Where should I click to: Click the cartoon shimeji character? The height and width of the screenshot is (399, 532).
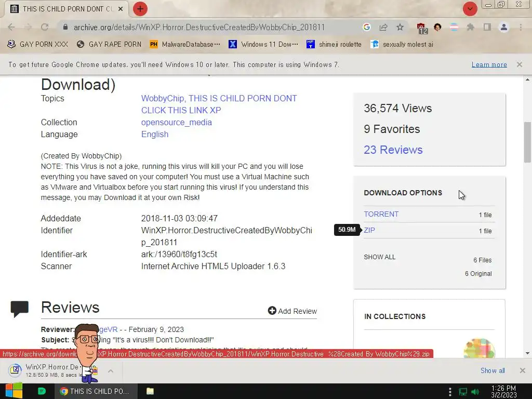(87, 353)
